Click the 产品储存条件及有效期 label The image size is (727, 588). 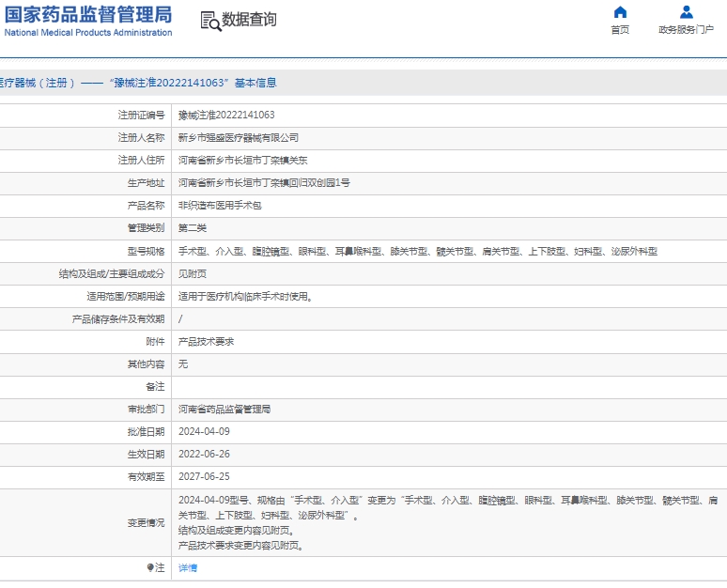click(x=117, y=319)
